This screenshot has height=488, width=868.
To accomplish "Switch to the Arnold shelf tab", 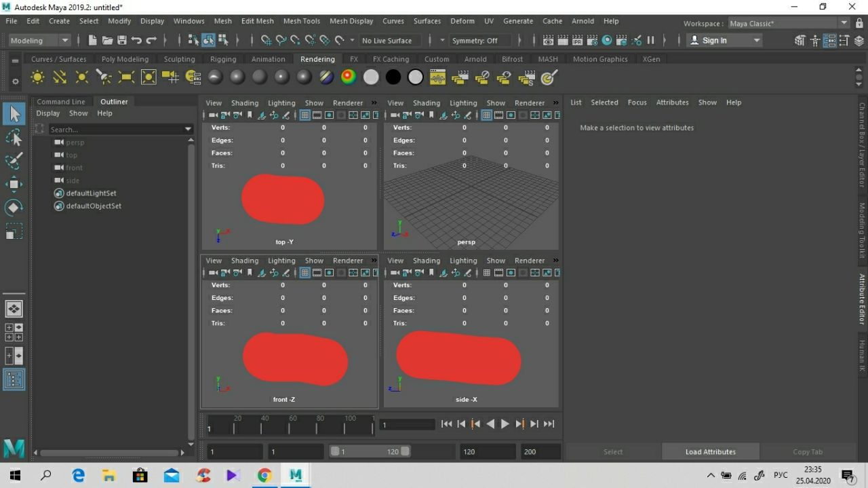I will pos(475,59).
